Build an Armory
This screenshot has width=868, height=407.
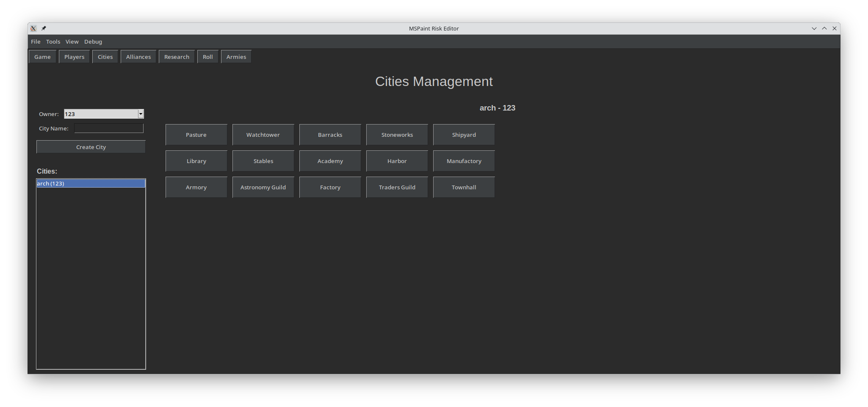point(196,187)
